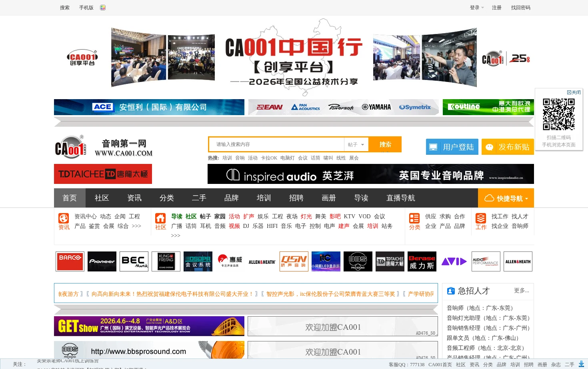The image size is (588, 369).
Task: Click the AVID brand logo
Action: coord(454,261)
